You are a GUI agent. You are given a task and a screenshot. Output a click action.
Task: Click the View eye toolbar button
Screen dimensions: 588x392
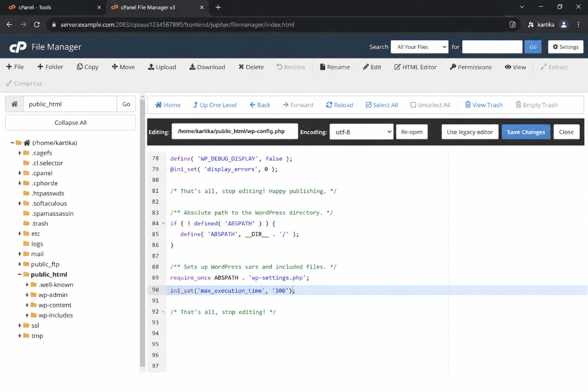coord(515,67)
